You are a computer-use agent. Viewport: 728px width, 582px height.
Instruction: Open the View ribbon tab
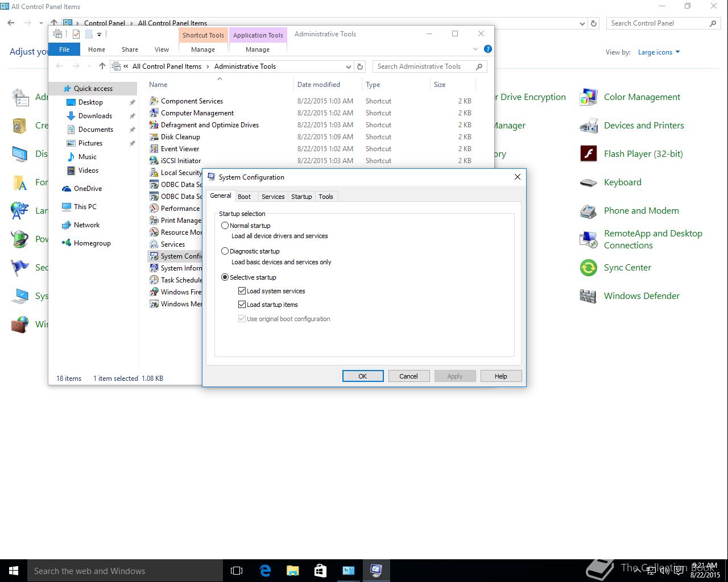[x=162, y=49]
